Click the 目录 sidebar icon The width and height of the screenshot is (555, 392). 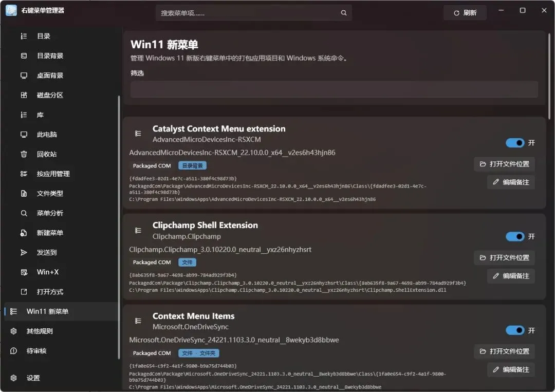pyautogui.click(x=24, y=36)
